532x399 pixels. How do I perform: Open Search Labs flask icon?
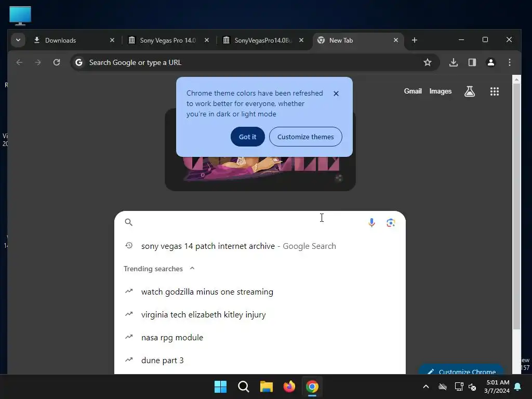(470, 91)
